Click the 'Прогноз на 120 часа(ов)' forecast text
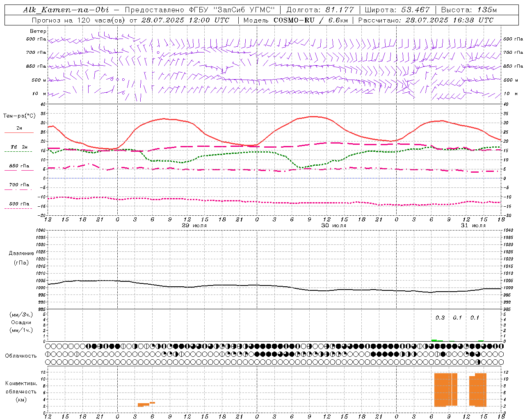525x420 pixels. tap(79, 20)
